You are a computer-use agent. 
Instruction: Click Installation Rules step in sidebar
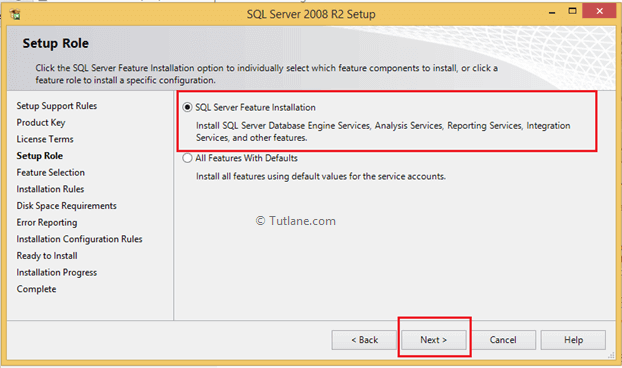coord(50,189)
